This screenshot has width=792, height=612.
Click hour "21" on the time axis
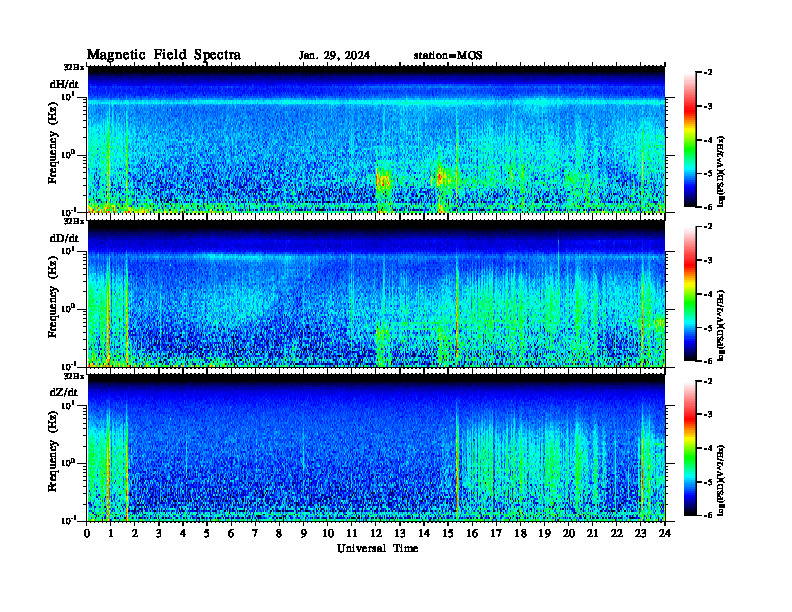point(592,533)
